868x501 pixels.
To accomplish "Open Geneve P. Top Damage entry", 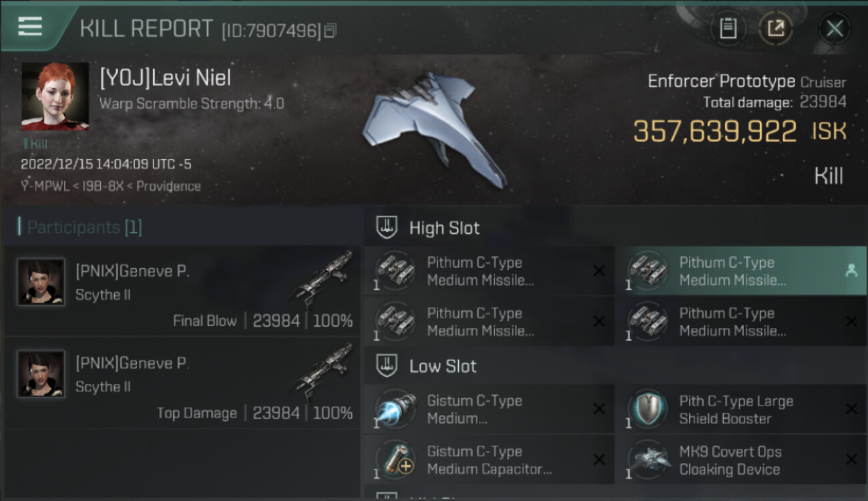I will (182, 382).
